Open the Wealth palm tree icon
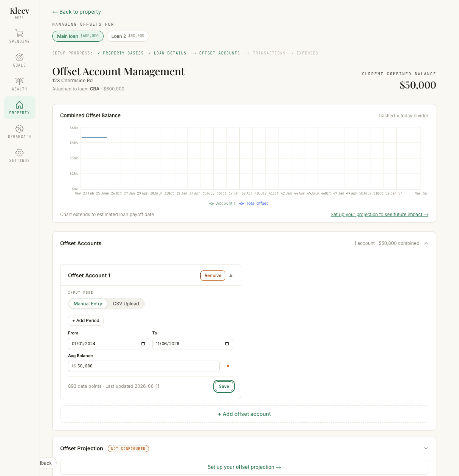This screenshot has height=476, width=459. (19, 81)
